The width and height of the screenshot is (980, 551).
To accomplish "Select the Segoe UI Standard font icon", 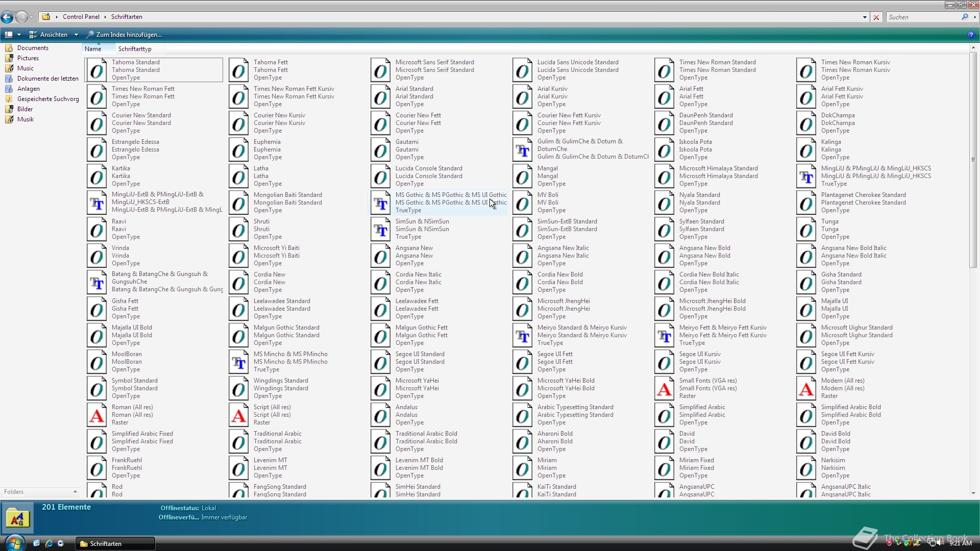I will coord(380,362).
